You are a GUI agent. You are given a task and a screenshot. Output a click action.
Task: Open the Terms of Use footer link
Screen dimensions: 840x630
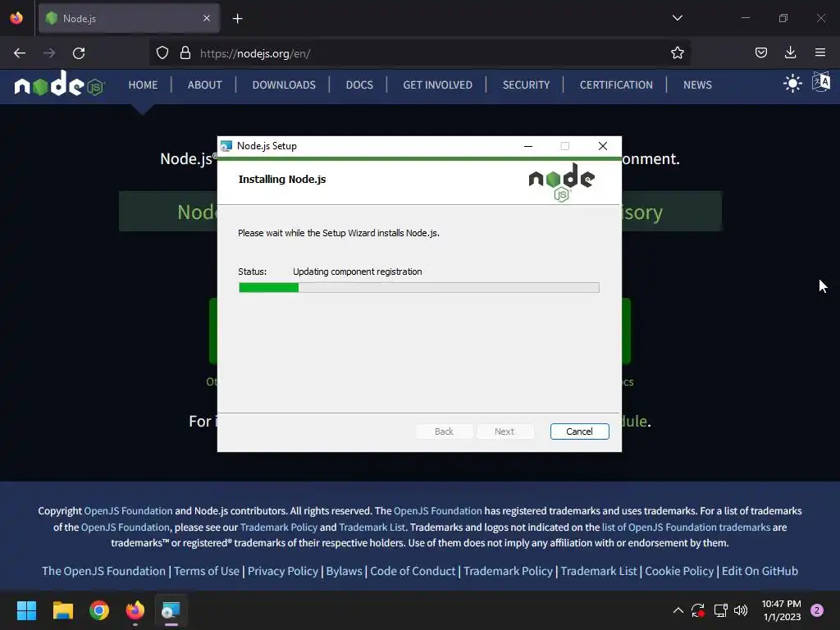pyautogui.click(x=206, y=571)
